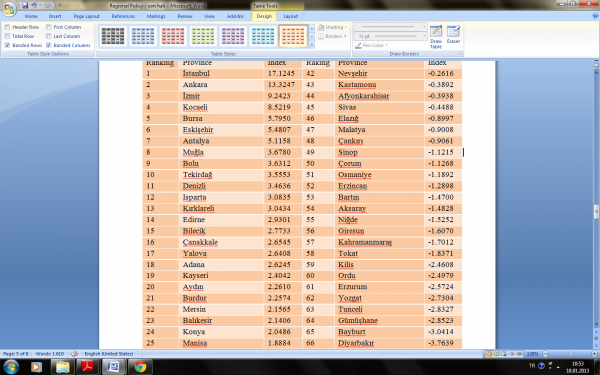Click the English language indicator

pyautogui.click(x=109, y=354)
